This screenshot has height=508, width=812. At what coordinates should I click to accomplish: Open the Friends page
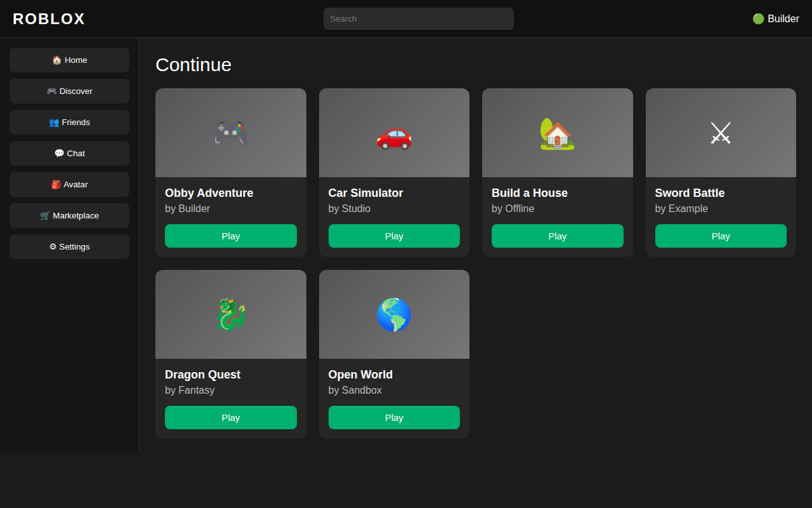click(69, 122)
